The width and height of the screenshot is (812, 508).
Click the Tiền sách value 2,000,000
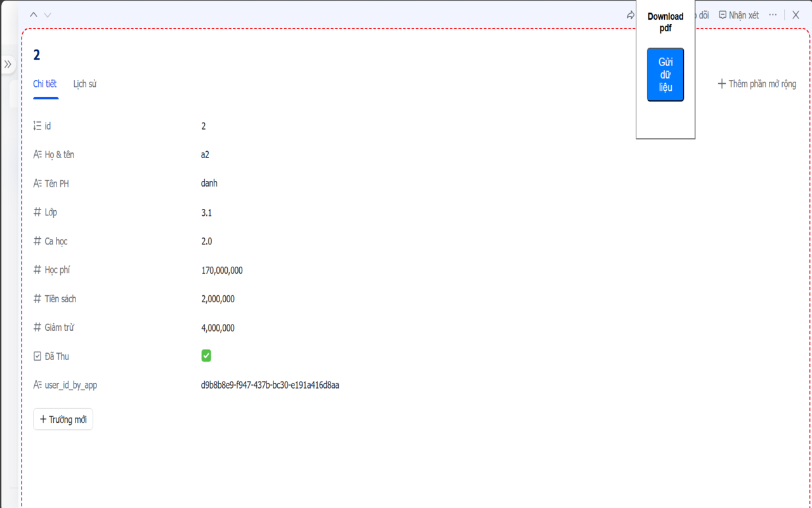click(218, 299)
